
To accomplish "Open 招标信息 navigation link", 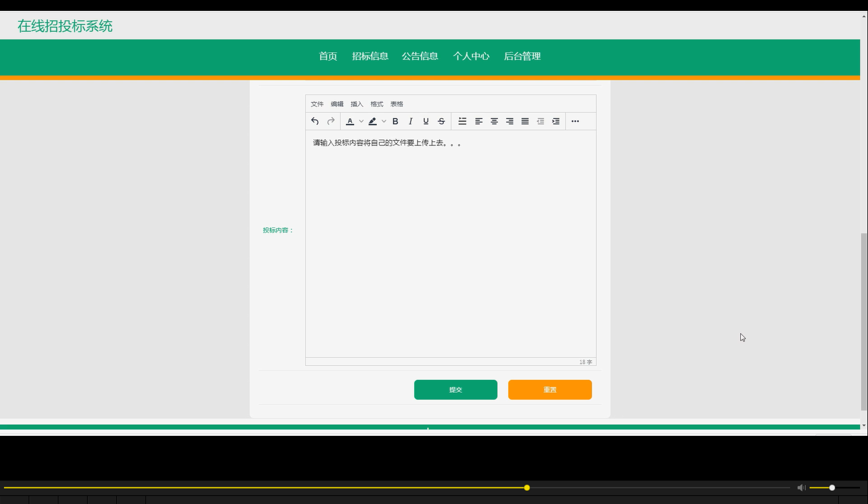I will (370, 56).
